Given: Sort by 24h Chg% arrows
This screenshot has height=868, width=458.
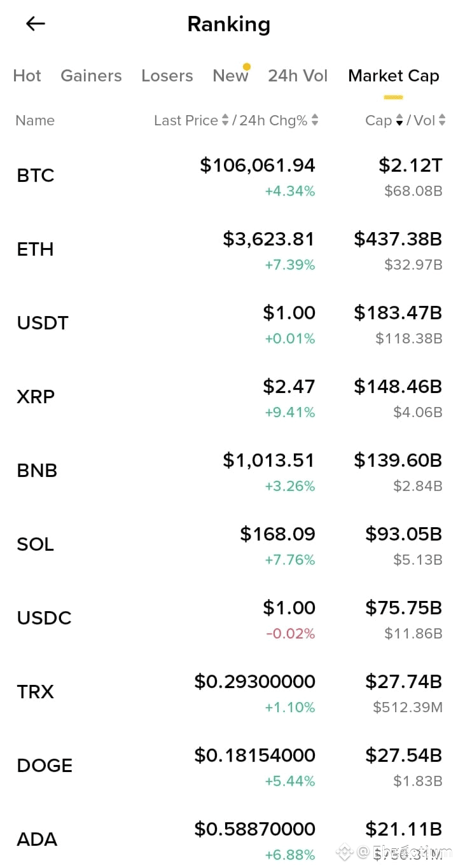Looking at the screenshot, I should point(315,120).
